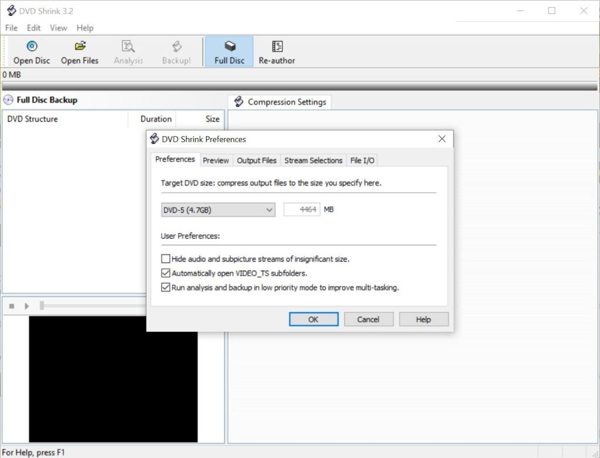600x458 pixels.
Task: Select the Full Disc mode icon
Action: coord(230,46)
